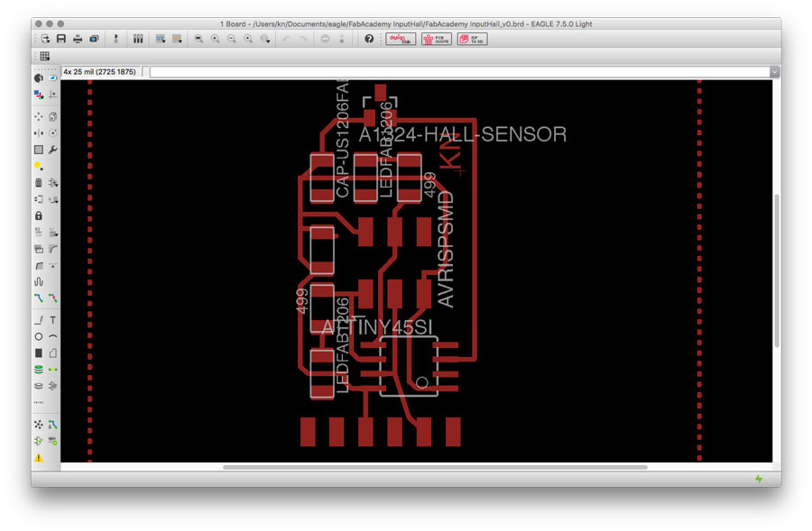Select the Info tool
Image resolution: width=812 pixels, height=531 pixels.
click(x=38, y=78)
